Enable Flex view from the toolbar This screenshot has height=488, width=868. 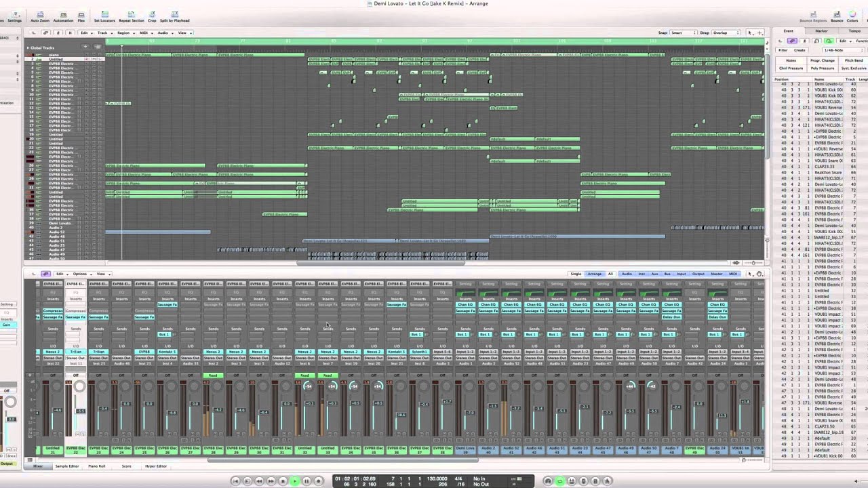(81, 15)
